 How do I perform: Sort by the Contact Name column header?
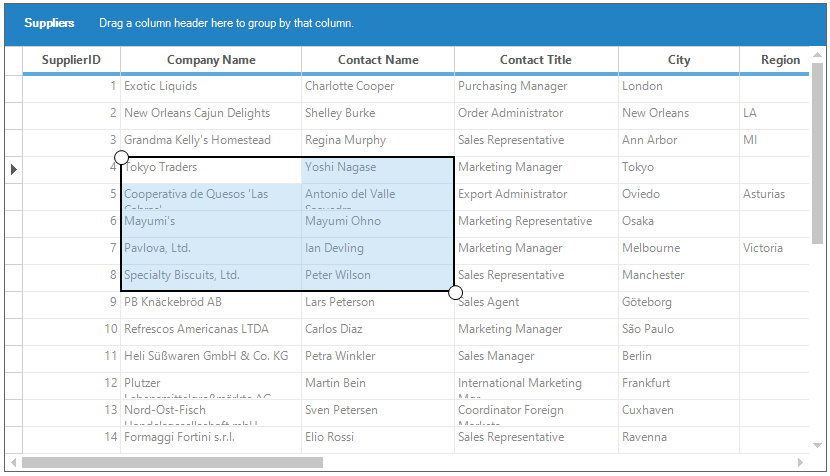(377, 60)
